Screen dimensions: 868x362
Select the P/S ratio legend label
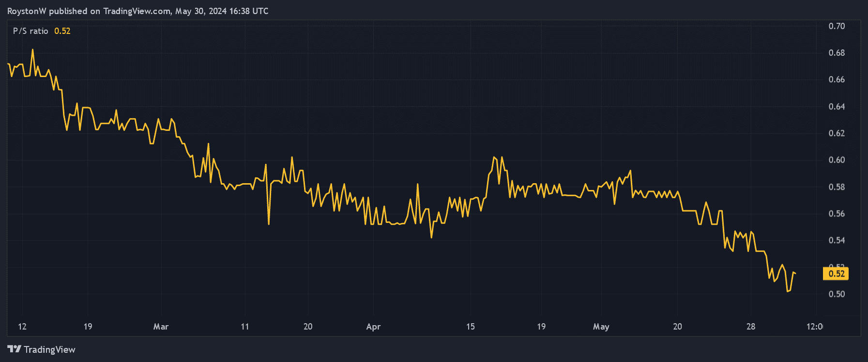click(30, 31)
